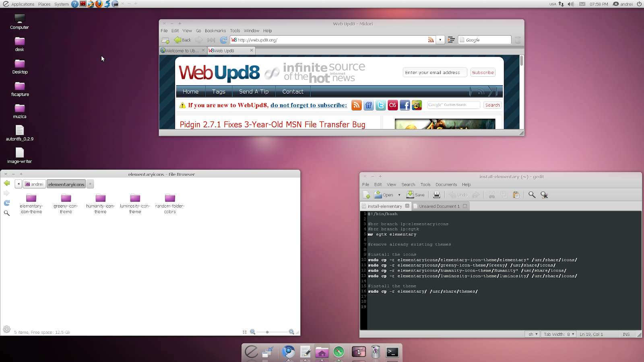Screen dimensions: 644x362
Task: Toggle INS insert mode indicator in gedit
Action: 626,334
